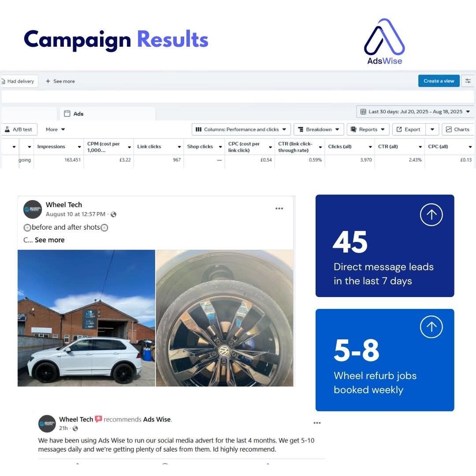Click the Ads tab page icon
Screen dimensions: 476x476
pos(67,114)
